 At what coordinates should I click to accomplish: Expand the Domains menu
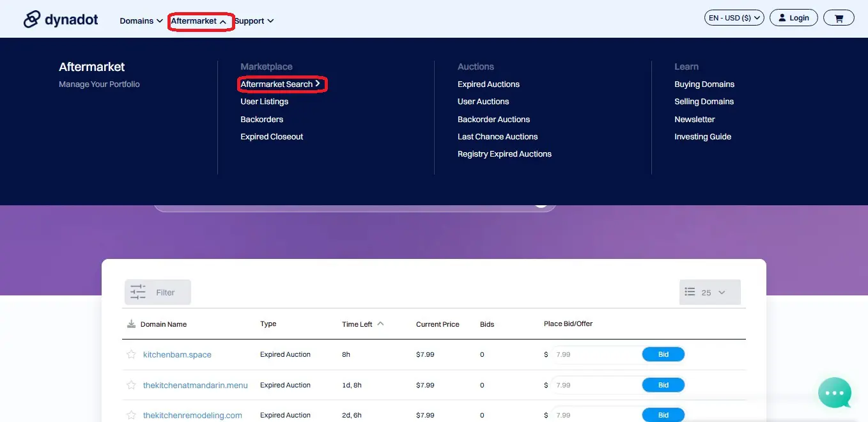[x=141, y=21]
